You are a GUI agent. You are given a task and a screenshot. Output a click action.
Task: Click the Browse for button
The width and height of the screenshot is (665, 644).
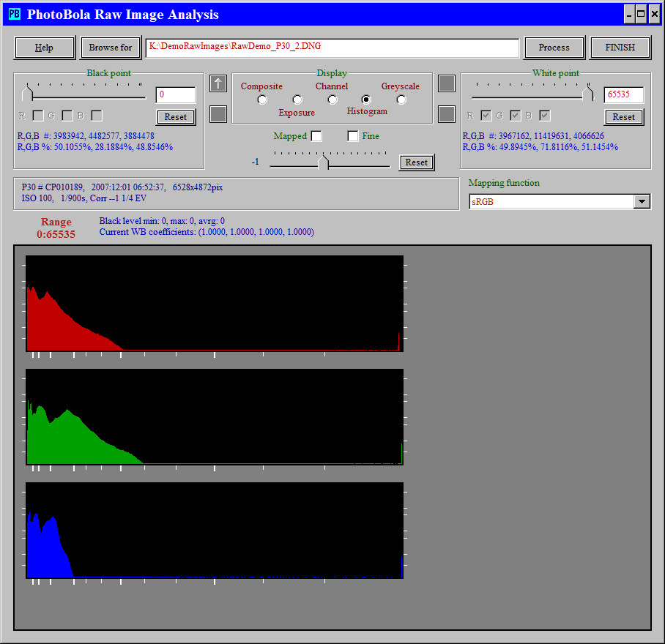click(x=111, y=48)
